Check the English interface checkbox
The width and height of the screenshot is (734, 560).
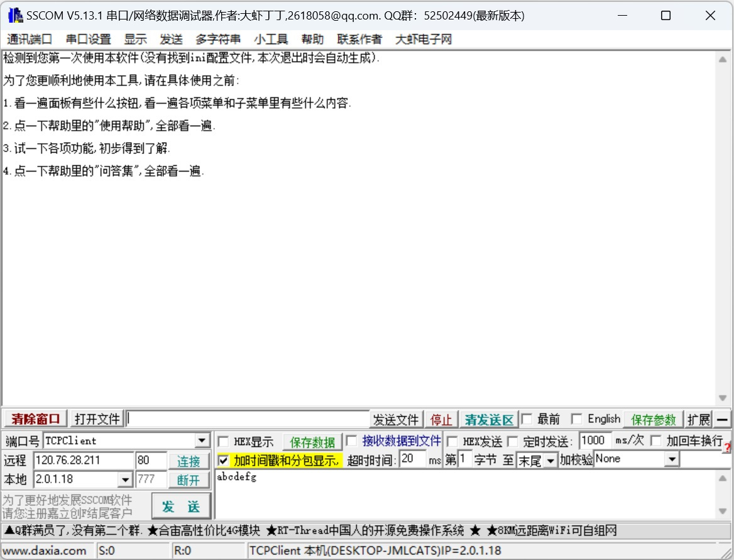pos(577,418)
